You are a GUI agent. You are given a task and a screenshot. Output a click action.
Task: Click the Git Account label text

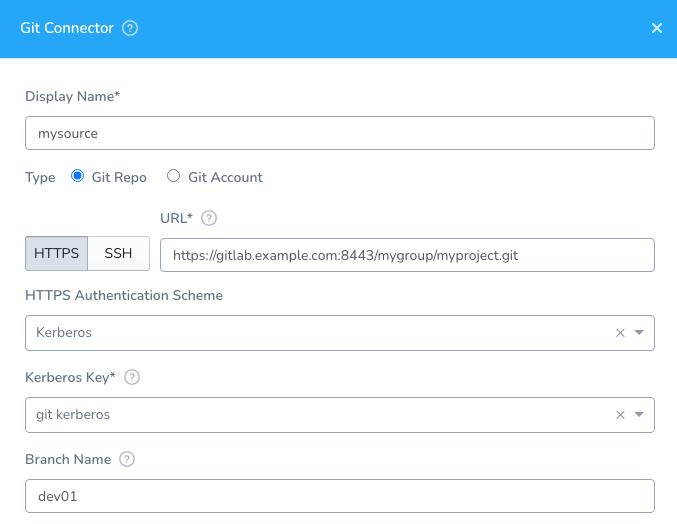tap(225, 177)
